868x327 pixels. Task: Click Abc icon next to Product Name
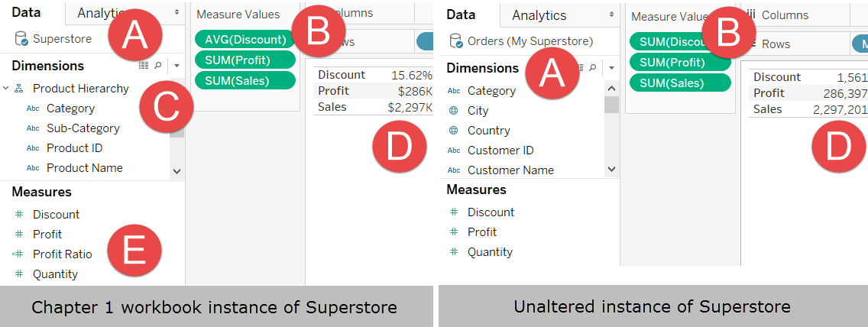(x=33, y=167)
